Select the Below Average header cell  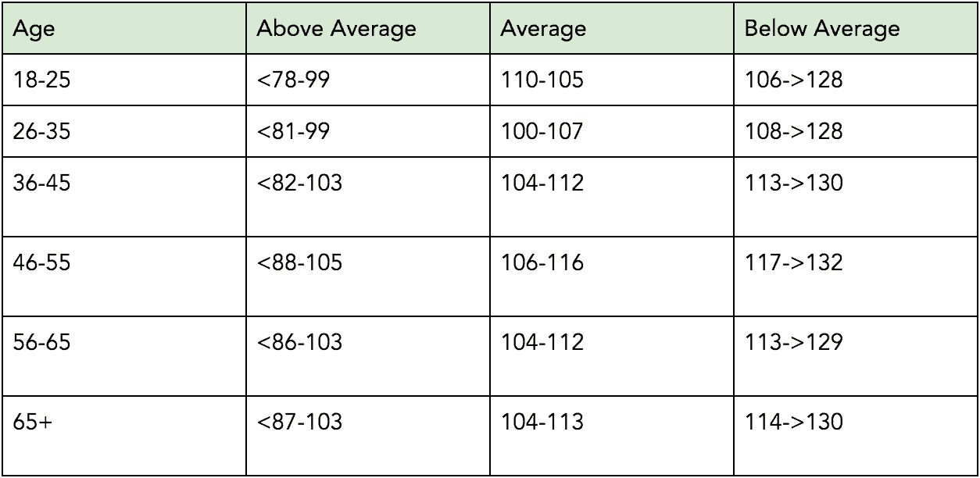(856, 29)
